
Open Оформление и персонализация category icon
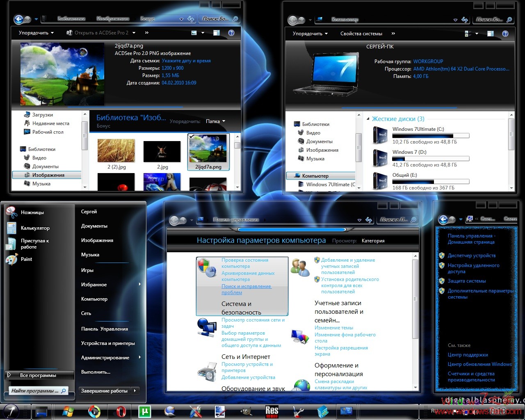click(300, 336)
